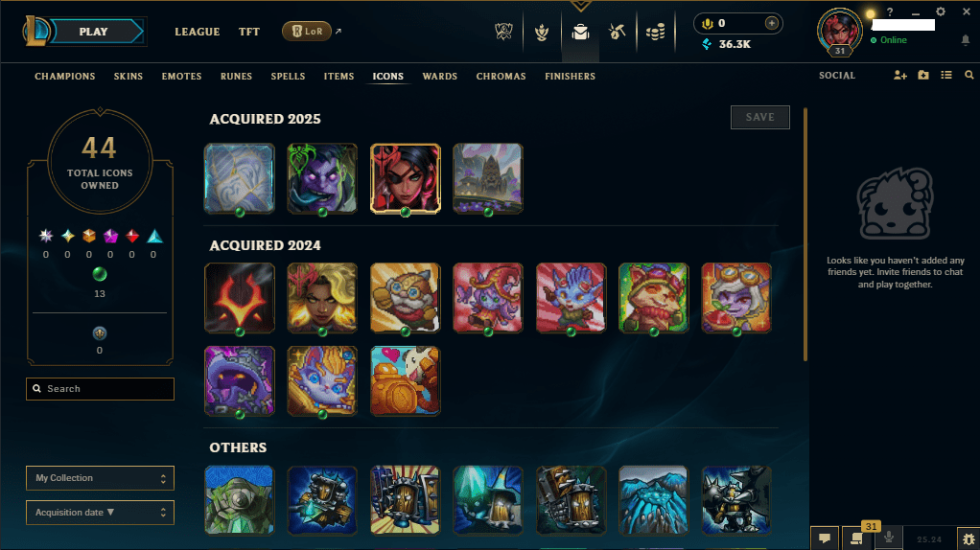This screenshot has height=550, width=980.
Task: Expand the Acquisition date sort dropdown
Action: pos(100,513)
